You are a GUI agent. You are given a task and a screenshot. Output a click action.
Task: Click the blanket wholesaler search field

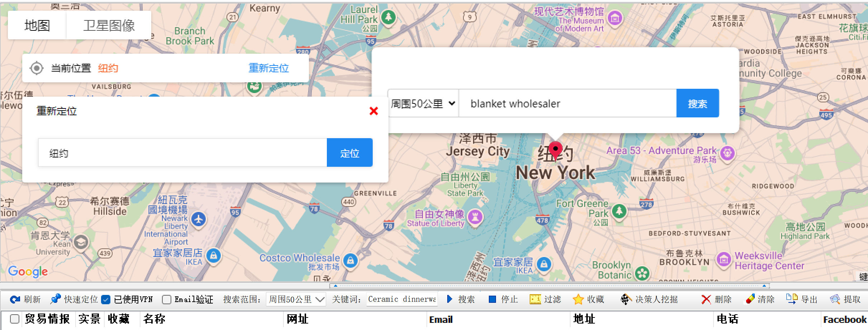[x=568, y=103]
